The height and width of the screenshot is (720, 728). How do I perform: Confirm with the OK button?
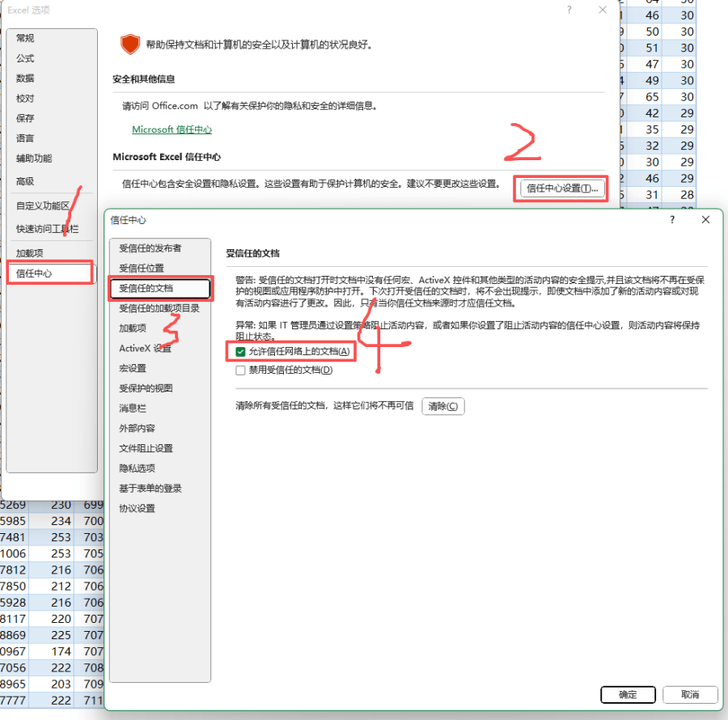click(628, 694)
